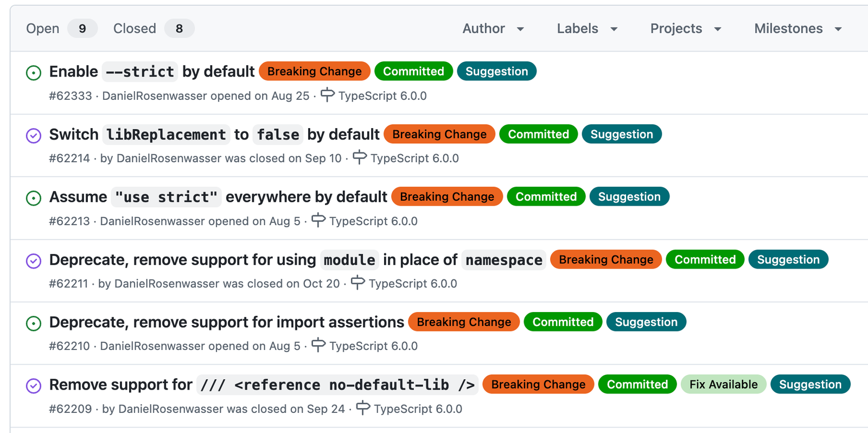Open the Projects filter dropdown
Screen dimensions: 868x433
point(686,28)
